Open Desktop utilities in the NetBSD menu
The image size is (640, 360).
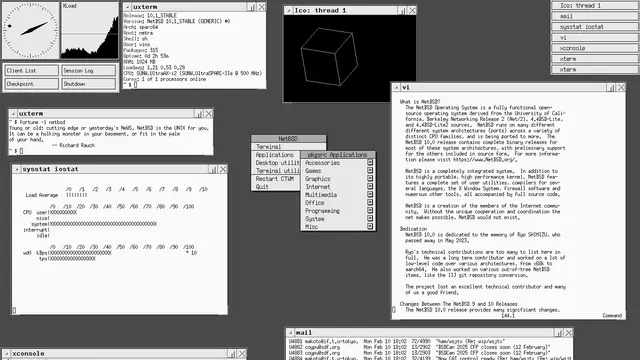click(276, 162)
